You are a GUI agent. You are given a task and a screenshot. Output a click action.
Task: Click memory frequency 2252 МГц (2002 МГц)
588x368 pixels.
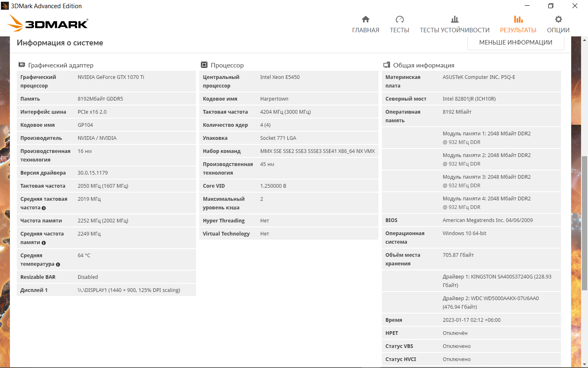click(x=103, y=221)
